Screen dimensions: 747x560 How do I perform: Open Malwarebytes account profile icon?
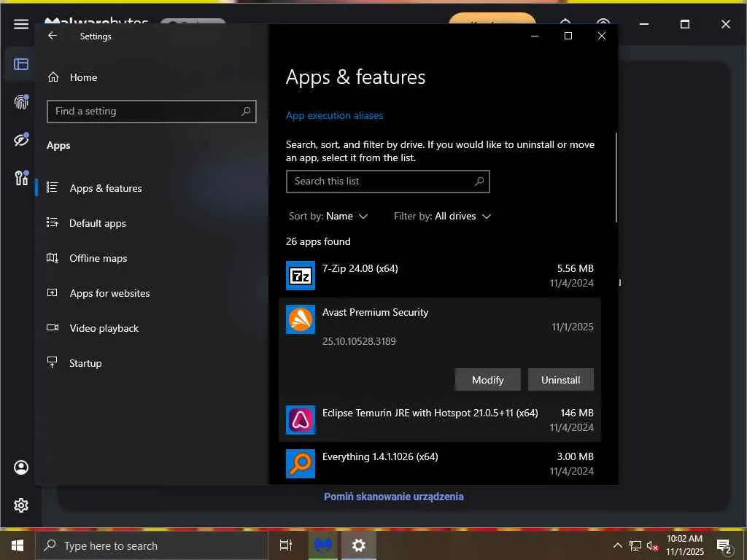(21, 467)
